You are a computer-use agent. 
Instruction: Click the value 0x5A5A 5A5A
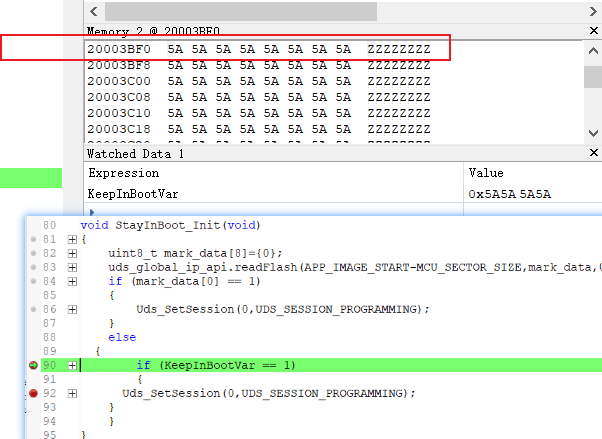click(x=509, y=194)
